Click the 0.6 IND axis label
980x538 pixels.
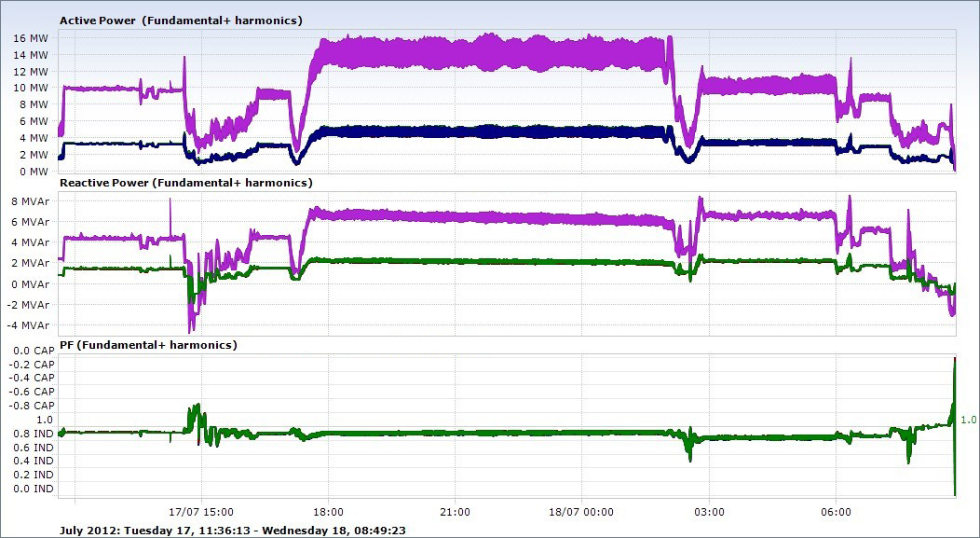point(34,448)
